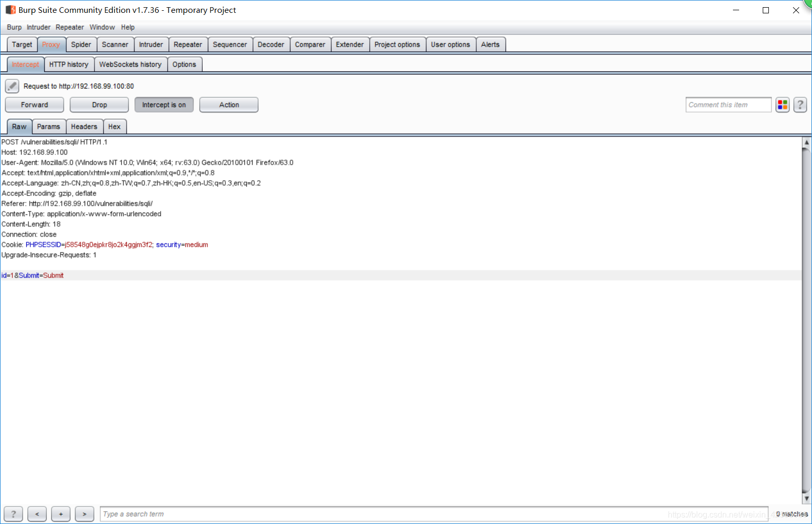Click the Comment this item field
Screen dimensions: 812x524
pos(728,105)
